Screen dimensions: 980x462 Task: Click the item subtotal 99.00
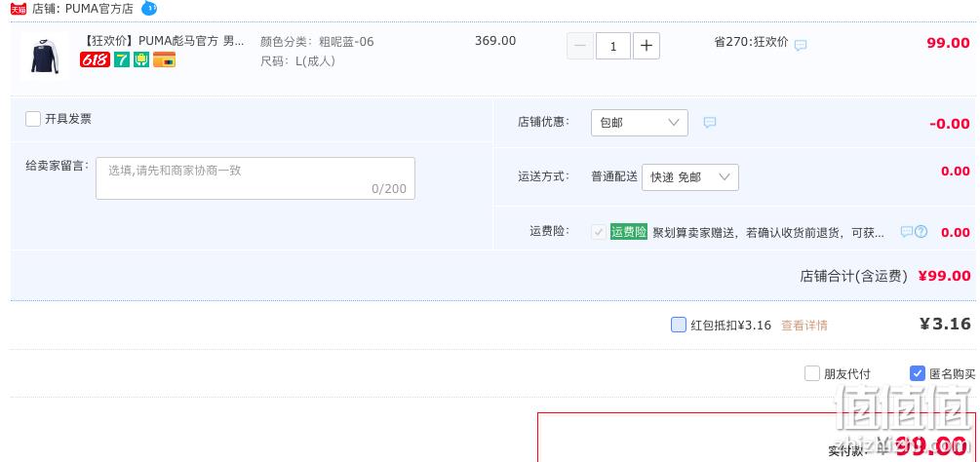[948, 43]
